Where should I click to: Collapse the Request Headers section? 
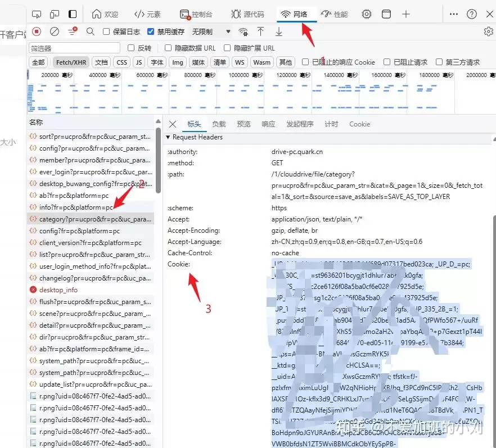pyautogui.click(x=168, y=137)
